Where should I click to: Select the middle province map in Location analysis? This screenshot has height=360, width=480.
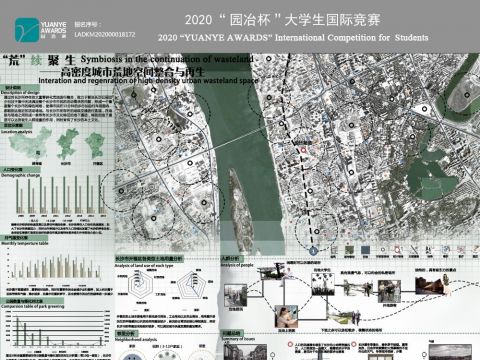click(x=69, y=143)
